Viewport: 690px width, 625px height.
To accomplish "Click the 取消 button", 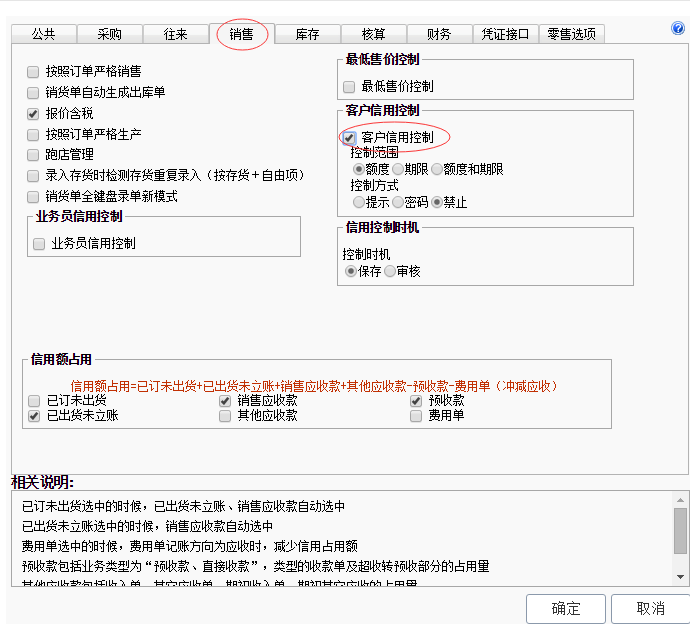I will pos(650,608).
